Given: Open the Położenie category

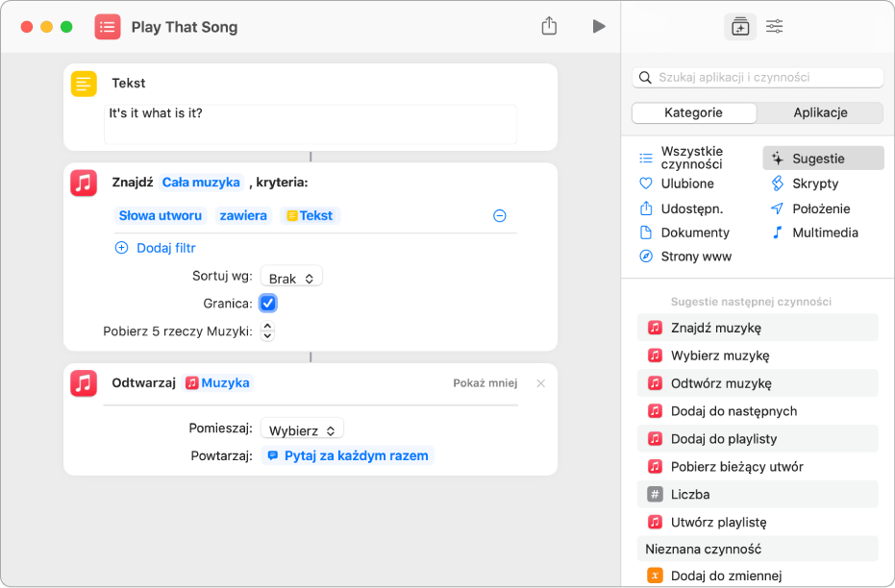Looking at the screenshot, I should pyautogui.click(x=810, y=208).
